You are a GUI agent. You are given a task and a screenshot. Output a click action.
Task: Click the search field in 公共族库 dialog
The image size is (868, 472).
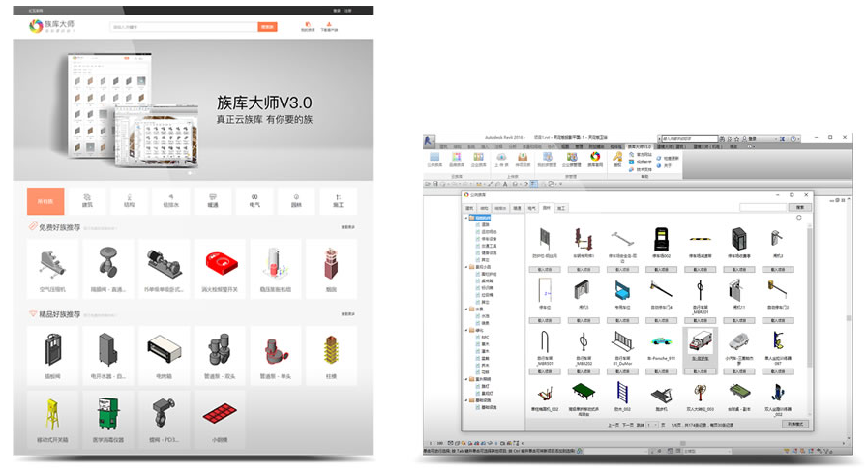(x=763, y=208)
